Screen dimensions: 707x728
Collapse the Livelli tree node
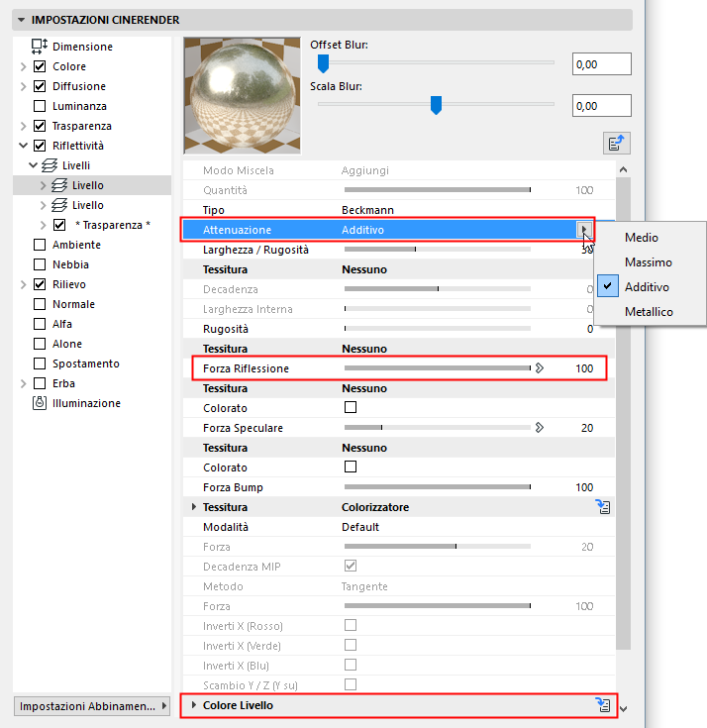pos(33,164)
